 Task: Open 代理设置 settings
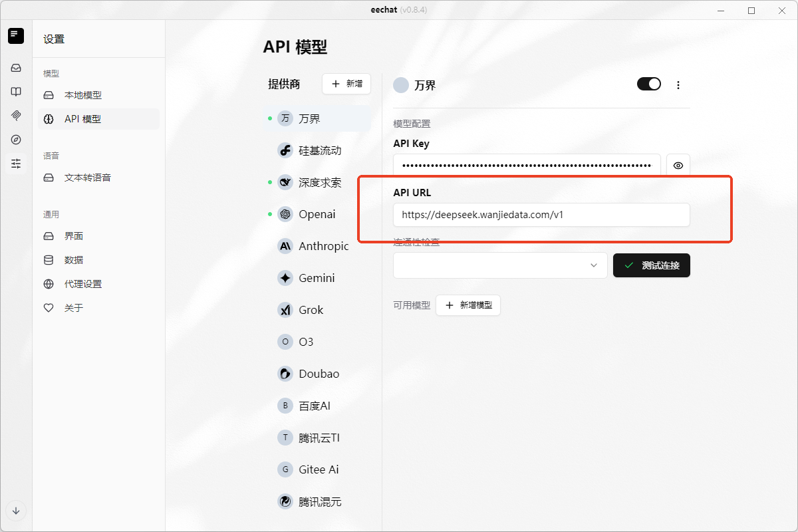pyautogui.click(x=98, y=284)
